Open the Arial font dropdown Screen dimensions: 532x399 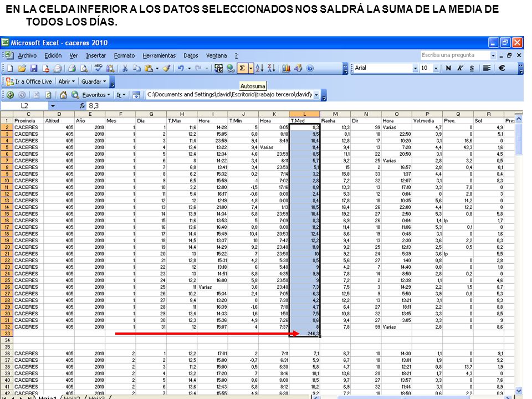coord(415,69)
